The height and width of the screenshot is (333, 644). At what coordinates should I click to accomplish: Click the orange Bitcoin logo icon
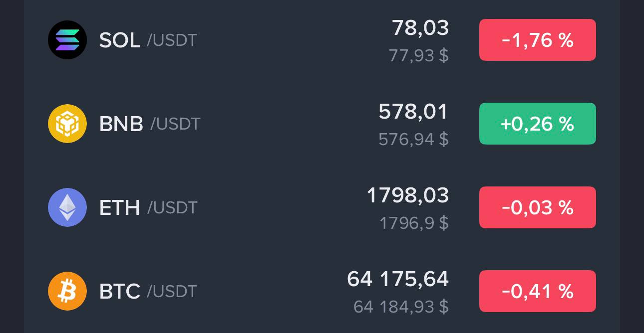click(x=67, y=291)
